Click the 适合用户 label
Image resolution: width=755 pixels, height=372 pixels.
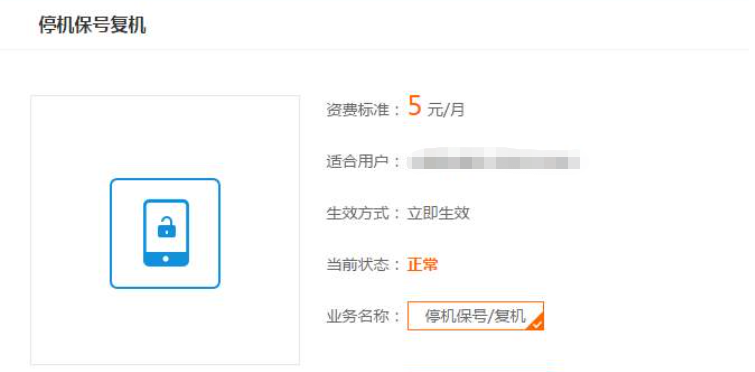click(x=357, y=162)
